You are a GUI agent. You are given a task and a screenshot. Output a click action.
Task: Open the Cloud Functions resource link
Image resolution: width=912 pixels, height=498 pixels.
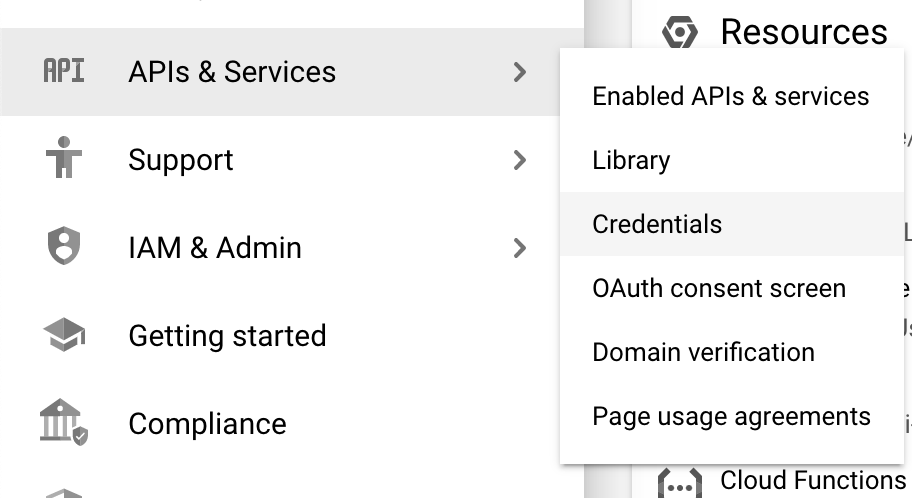pyautogui.click(x=812, y=481)
